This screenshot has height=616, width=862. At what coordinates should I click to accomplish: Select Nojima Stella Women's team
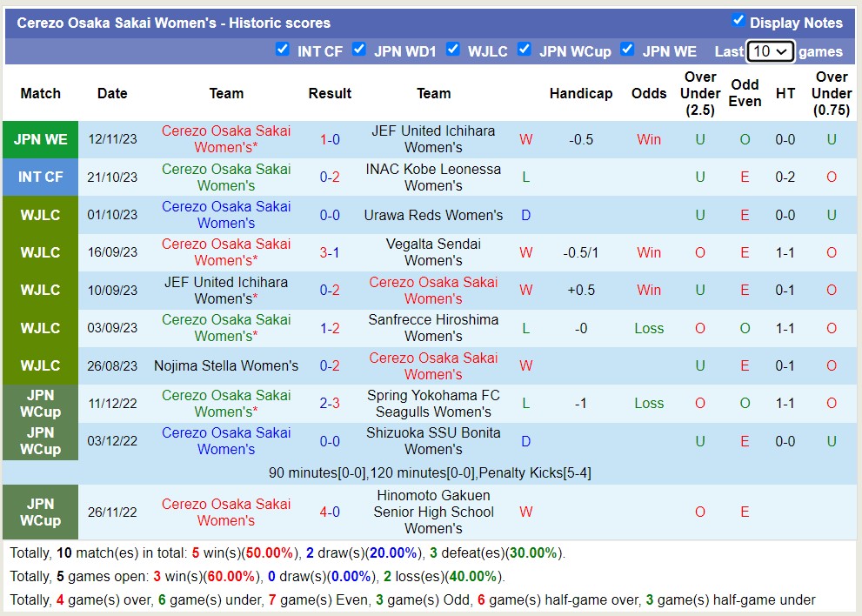click(x=226, y=365)
